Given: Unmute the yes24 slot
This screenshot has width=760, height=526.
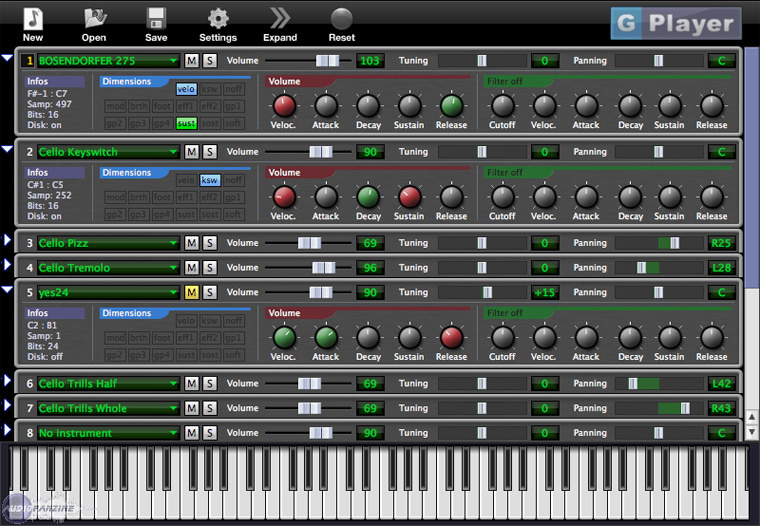Looking at the screenshot, I should coord(191,292).
